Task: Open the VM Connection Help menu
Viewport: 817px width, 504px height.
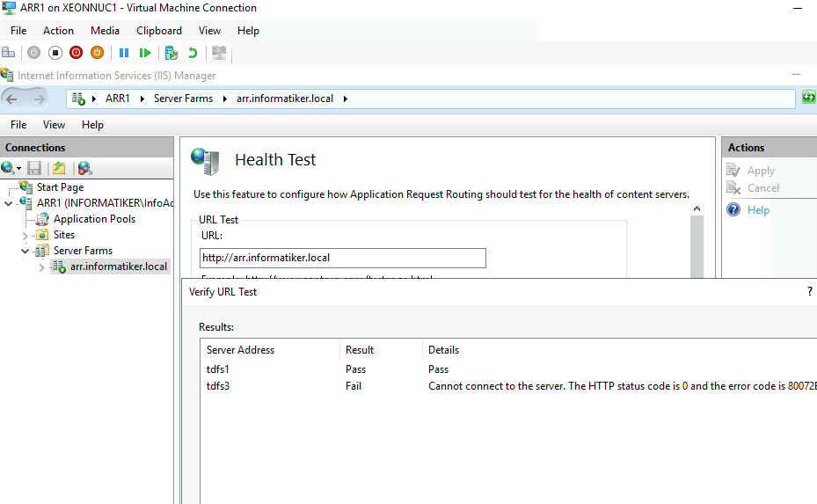Action: click(248, 31)
